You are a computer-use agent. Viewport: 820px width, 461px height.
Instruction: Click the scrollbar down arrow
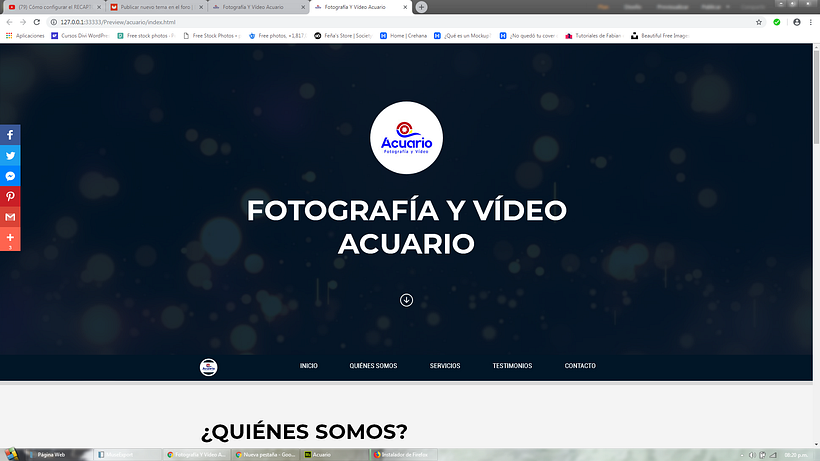point(816,444)
